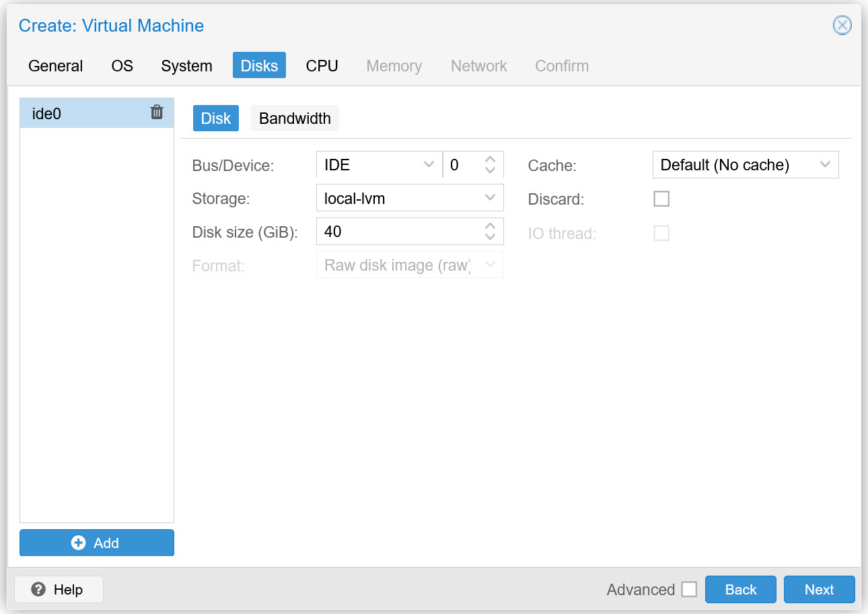Increase disk size with the up stepper arrow

(490, 227)
